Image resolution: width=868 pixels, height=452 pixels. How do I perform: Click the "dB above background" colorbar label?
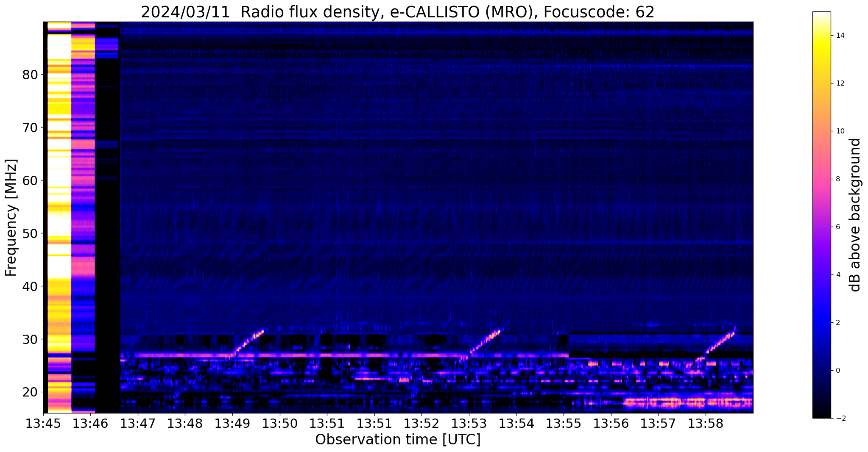855,215
